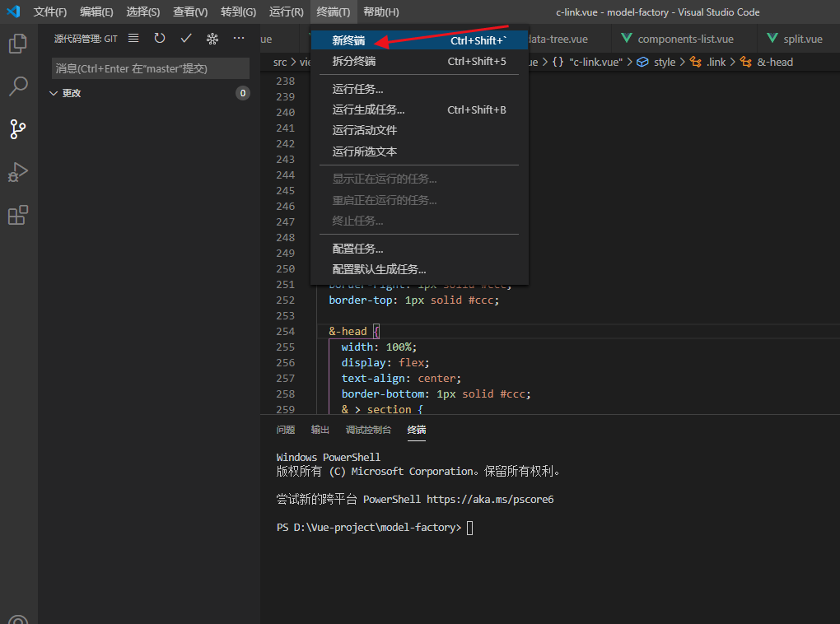Screen dimensions: 840x624
Task: Switch to the 问题 panel tab
Action: [286, 430]
